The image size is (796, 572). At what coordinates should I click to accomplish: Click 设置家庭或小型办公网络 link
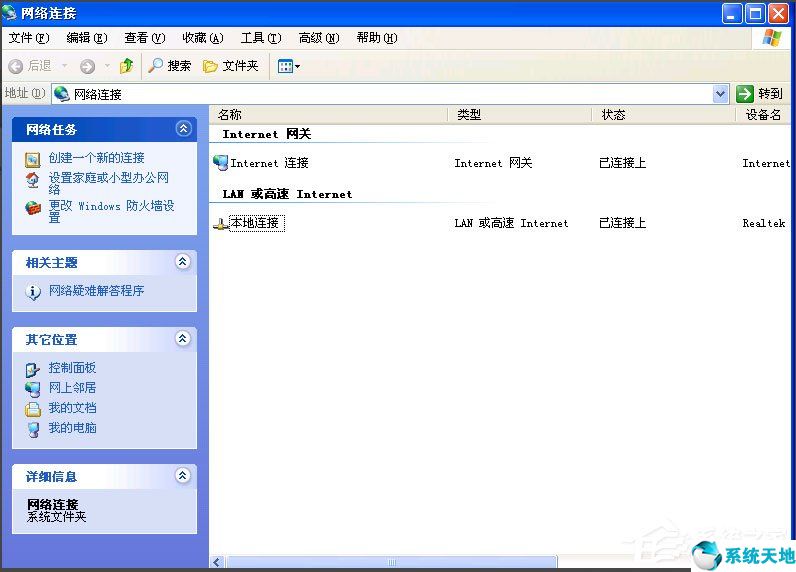(109, 183)
